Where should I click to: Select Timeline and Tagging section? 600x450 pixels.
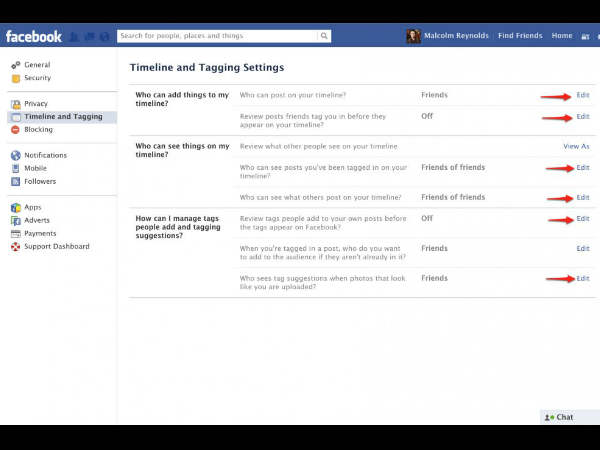[x=64, y=117]
